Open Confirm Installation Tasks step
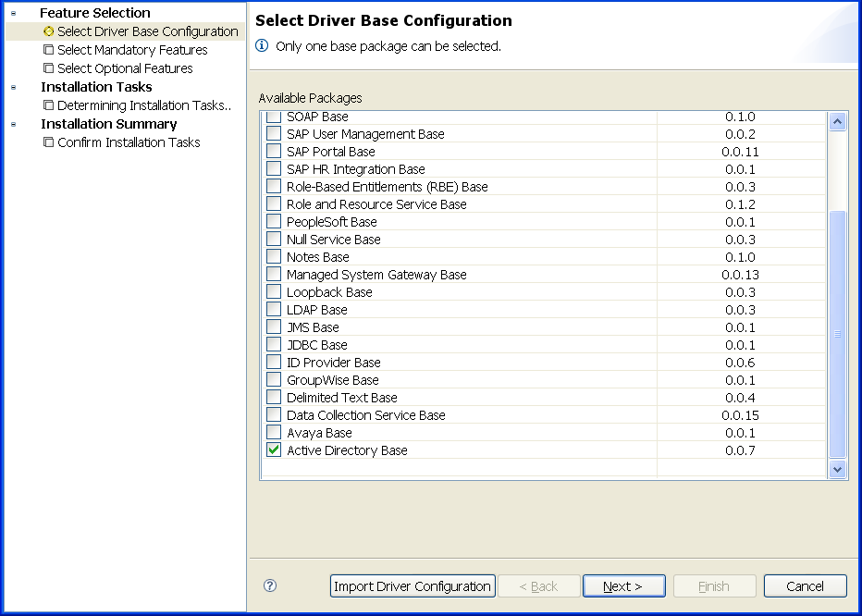The image size is (862, 616). tap(129, 142)
